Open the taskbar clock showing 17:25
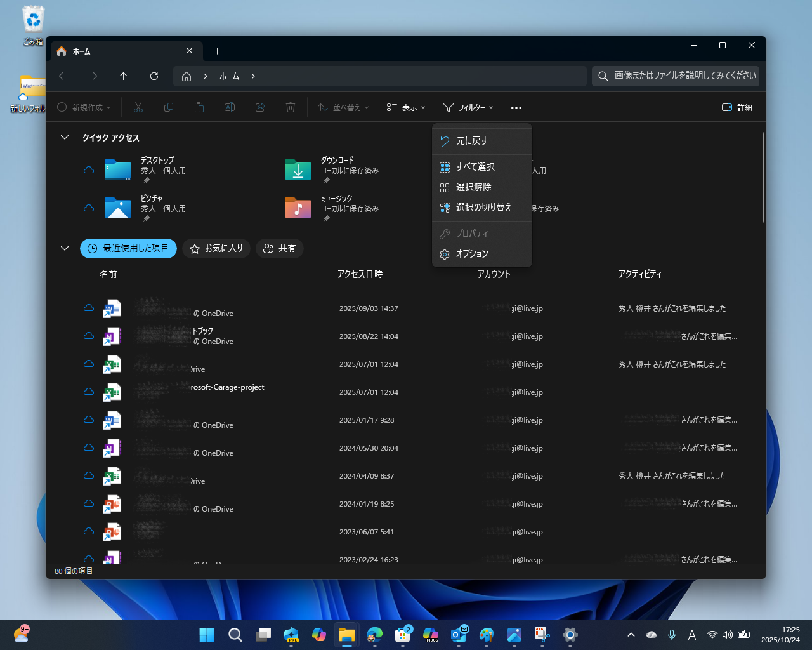The height and width of the screenshot is (650, 812). coord(781,635)
